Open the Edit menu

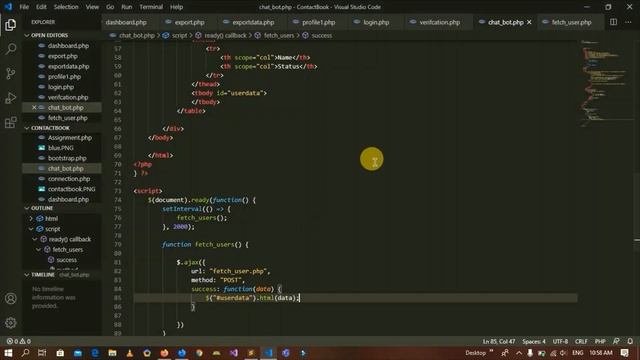click(x=41, y=7)
